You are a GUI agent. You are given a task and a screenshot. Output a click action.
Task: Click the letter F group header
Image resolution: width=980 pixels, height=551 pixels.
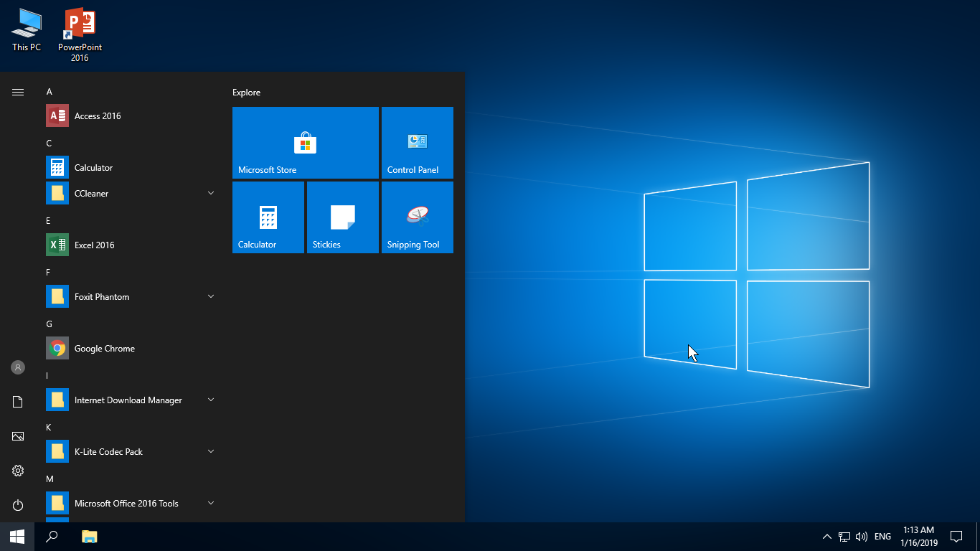[x=49, y=273]
